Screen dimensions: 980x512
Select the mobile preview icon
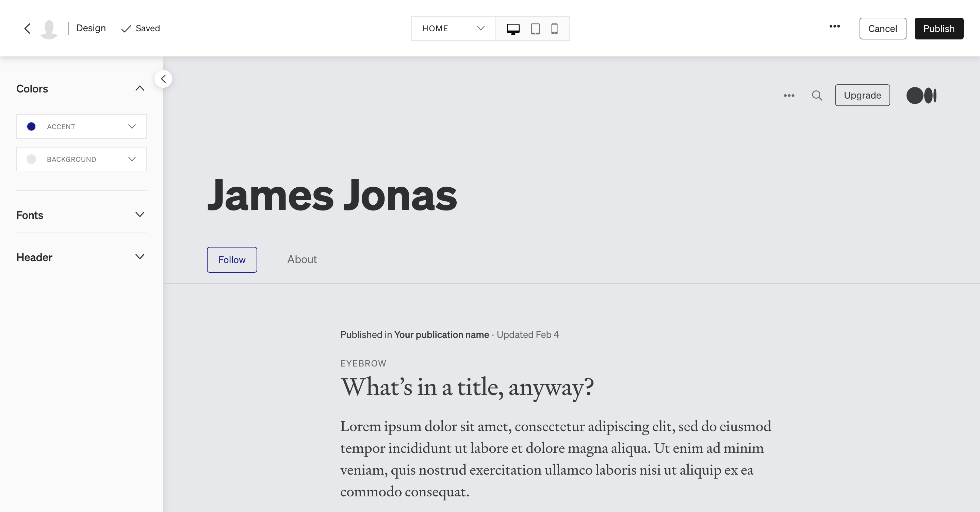click(x=555, y=28)
